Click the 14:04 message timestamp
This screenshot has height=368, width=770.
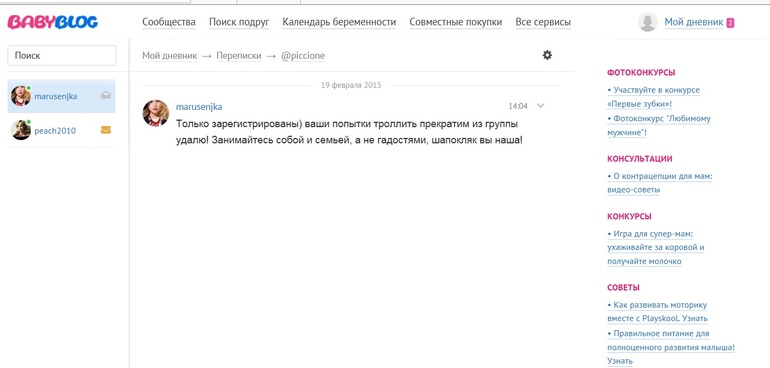[x=518, y=106]
